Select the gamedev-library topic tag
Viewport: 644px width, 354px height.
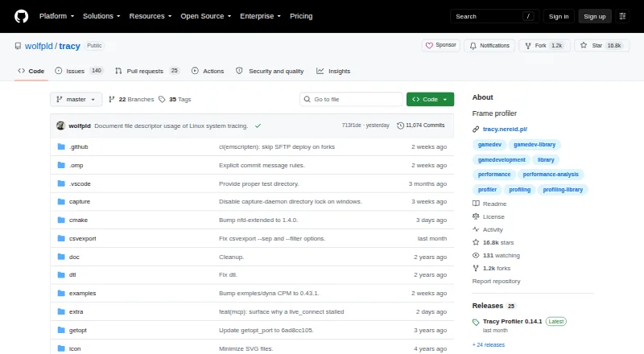(x=535, y=145)
